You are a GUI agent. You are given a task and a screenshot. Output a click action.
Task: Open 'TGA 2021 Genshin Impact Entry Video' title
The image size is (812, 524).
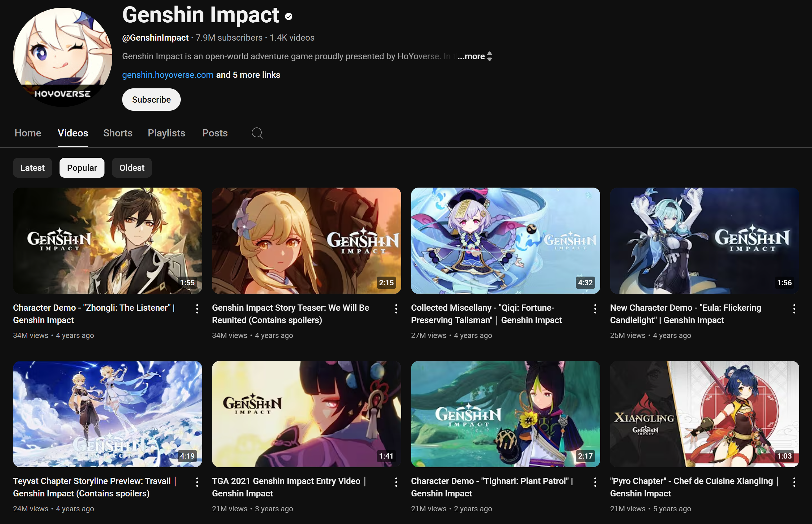tap(289, 487)
